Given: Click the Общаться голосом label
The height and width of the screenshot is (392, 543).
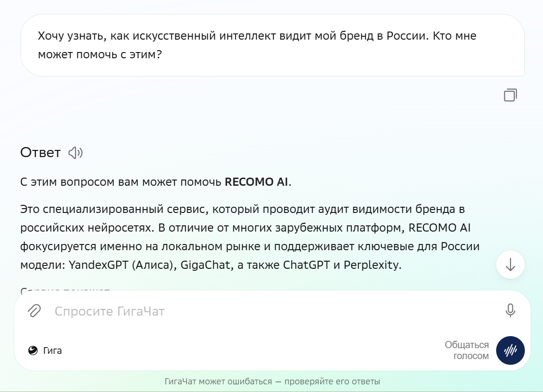Looking at the screenshot, I should [467, 350].
